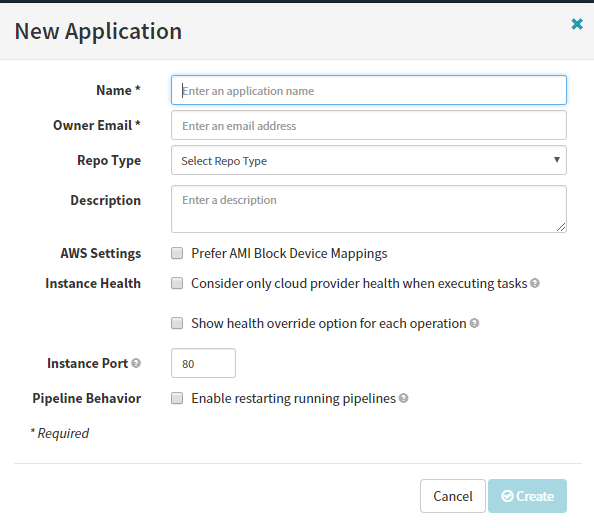Click the "Owner Email *" label
This screenshot has height=528, width=594.
[97, 125]
